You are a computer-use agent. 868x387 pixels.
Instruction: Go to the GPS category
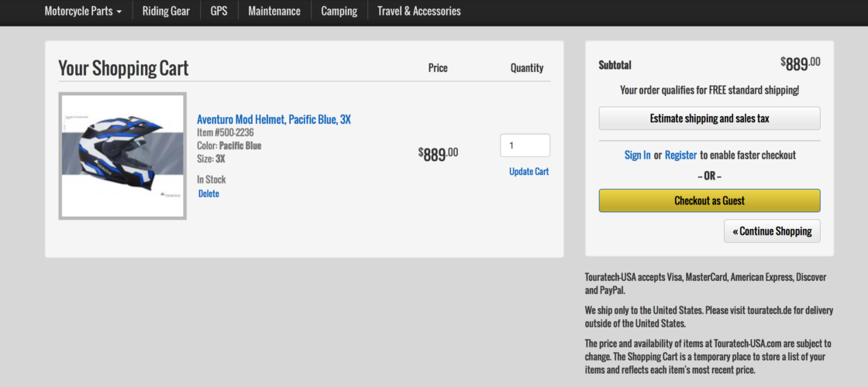click(x=219, y=11)
